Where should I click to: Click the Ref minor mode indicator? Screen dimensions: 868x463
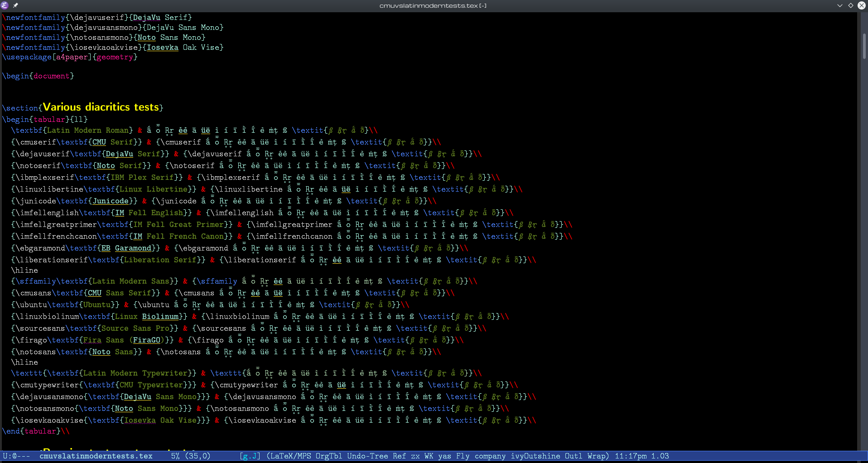(x=399, y=456)
